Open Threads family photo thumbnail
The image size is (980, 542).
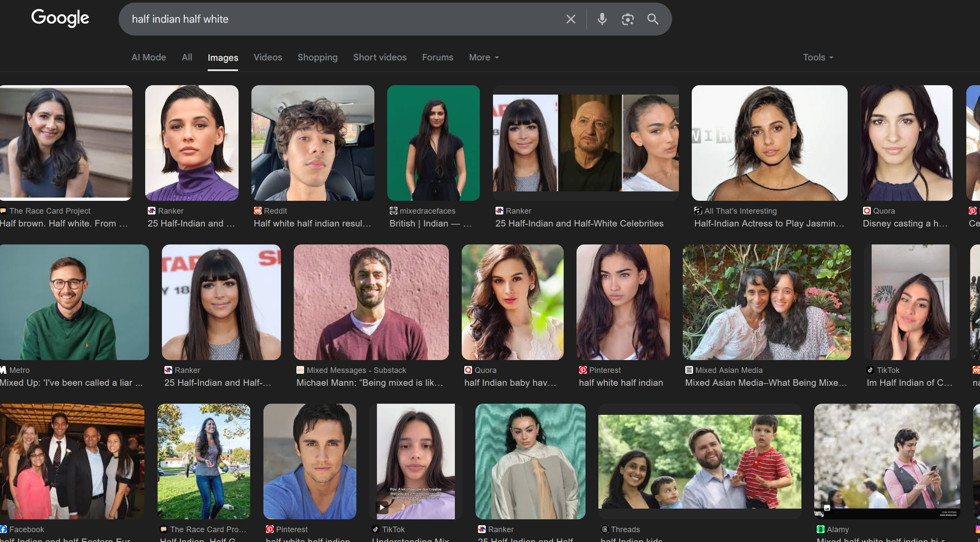699,462
